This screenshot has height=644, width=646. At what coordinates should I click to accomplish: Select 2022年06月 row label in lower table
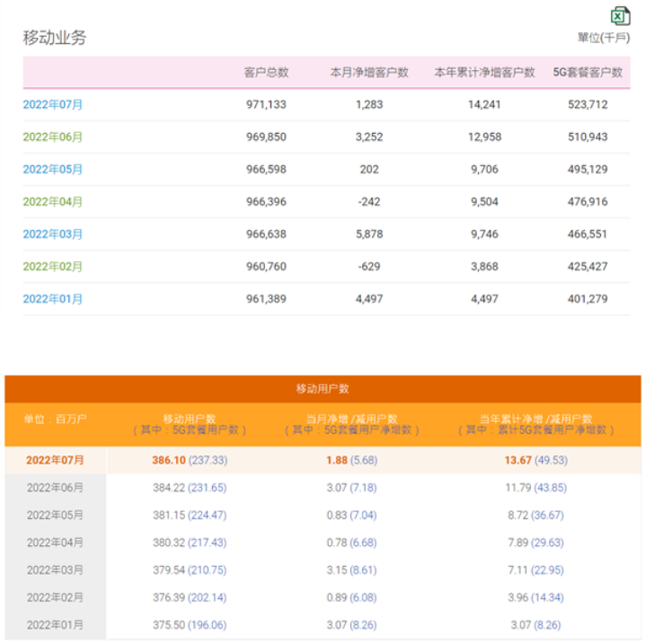55,488
